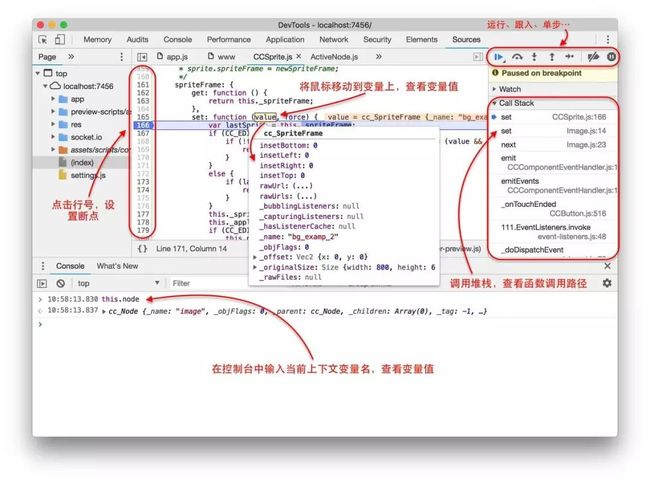This screenshot has height=483, width=650.
Task: Select the 111.EventListeners.invoke stack frame
Action: [554, 232]
